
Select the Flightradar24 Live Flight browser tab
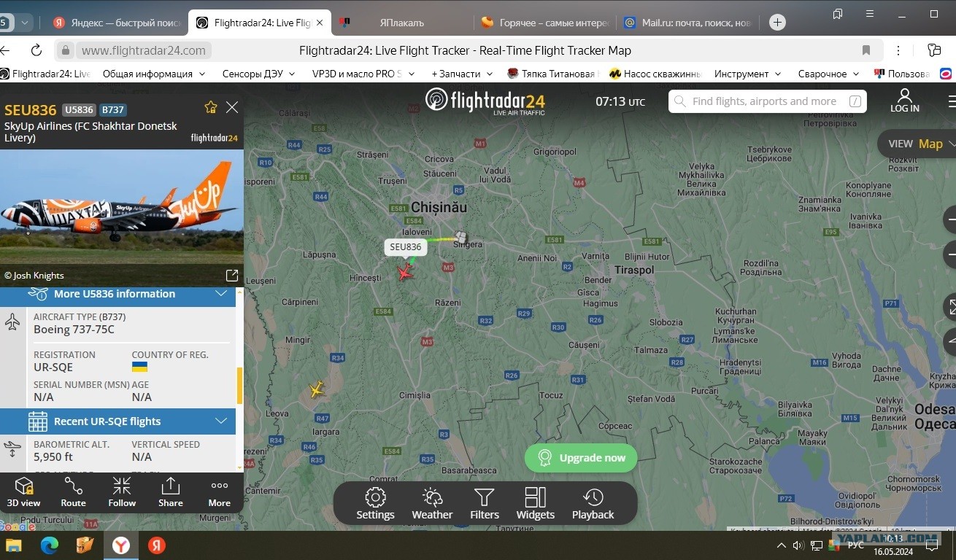(x=260, y=23)
